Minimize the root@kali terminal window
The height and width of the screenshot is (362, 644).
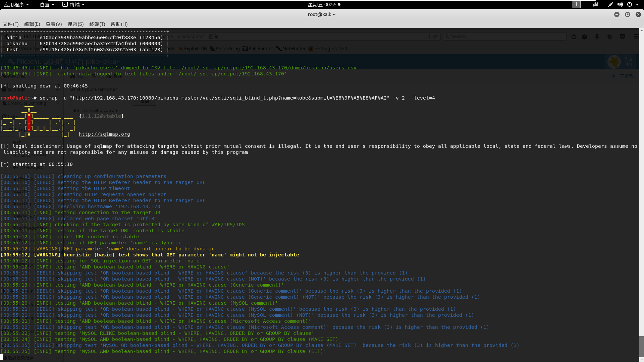click(616, 14)
